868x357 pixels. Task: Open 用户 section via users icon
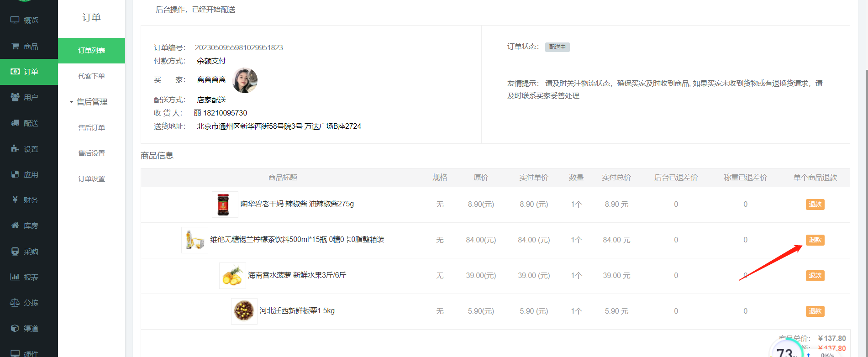click(x=15, y=97)
